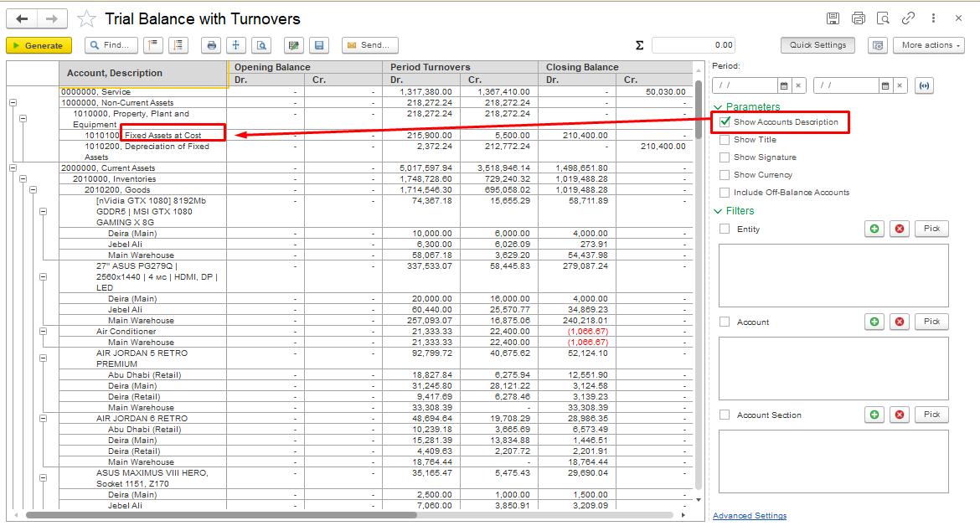Add an Entity filter with green plus
The image size is (980, 531).
point(875,229)
